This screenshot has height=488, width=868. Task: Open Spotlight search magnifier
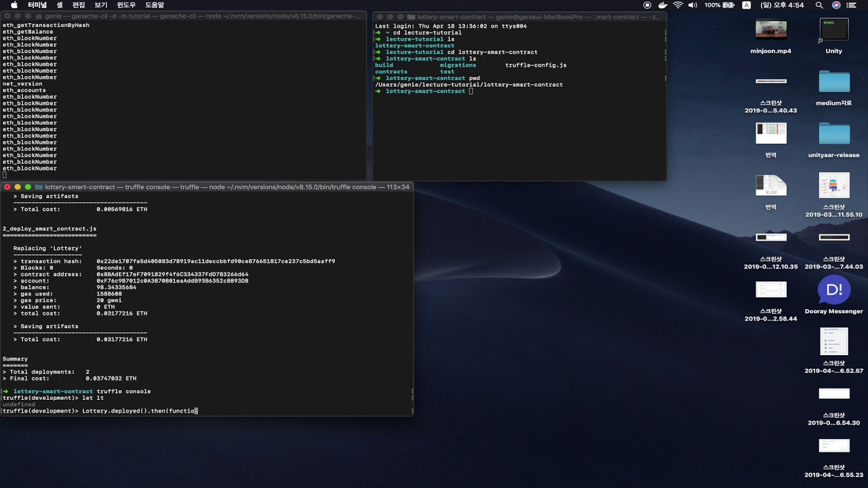tap(819, 5)
